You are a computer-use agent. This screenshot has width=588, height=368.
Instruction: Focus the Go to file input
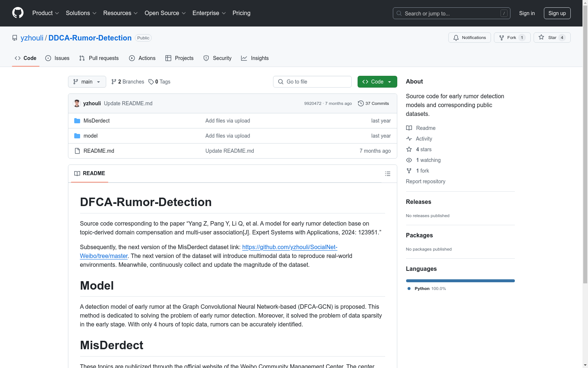click(312, 82)
